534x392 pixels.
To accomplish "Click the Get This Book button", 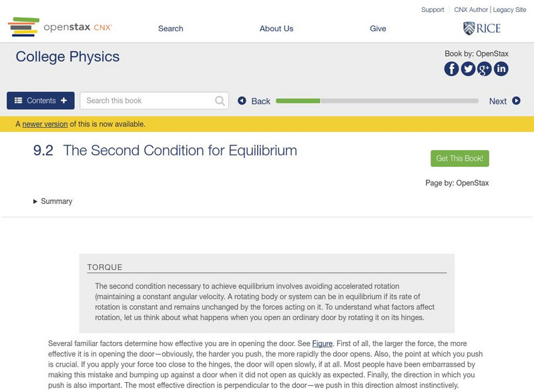I will [x=461, y=159].
